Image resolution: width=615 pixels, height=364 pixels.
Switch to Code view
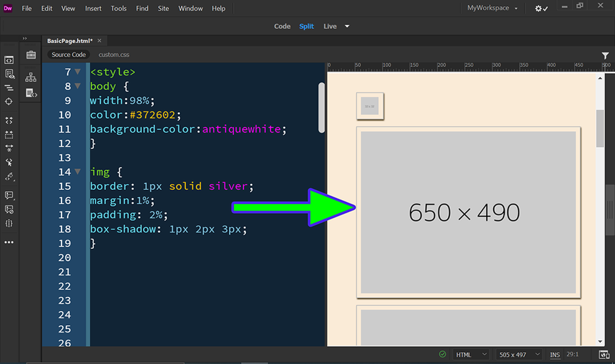pyautogui.click(x=282, y=26)
